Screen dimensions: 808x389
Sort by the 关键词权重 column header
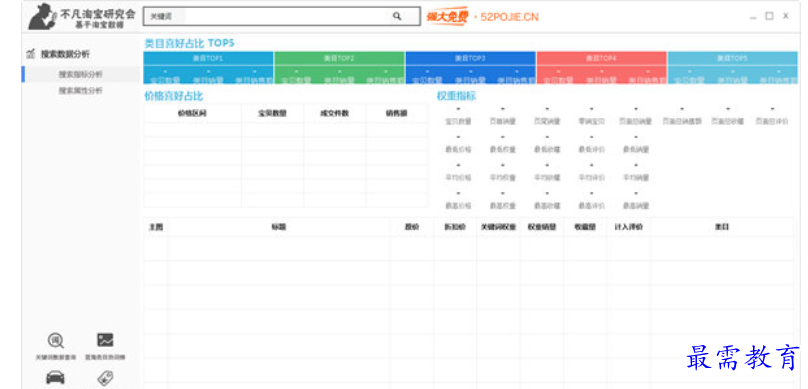498,227
